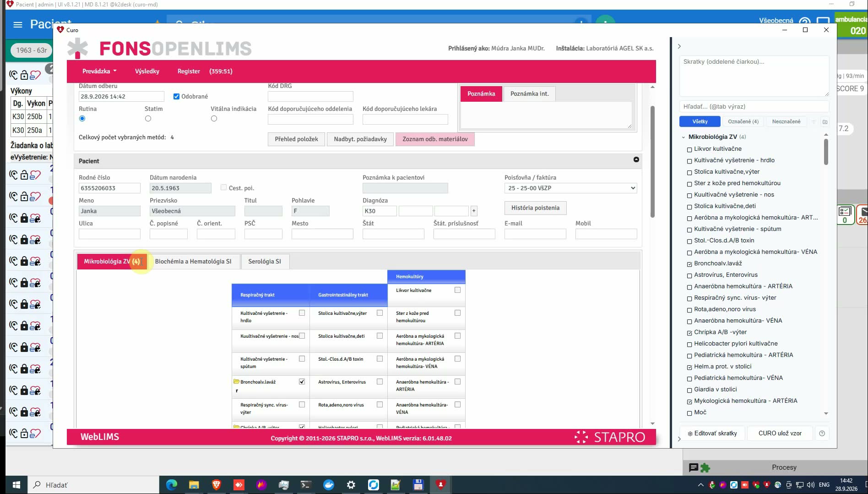868x494 pixels.
Task: Click the volume speaker icon in system tray
Action: point(810,485)
